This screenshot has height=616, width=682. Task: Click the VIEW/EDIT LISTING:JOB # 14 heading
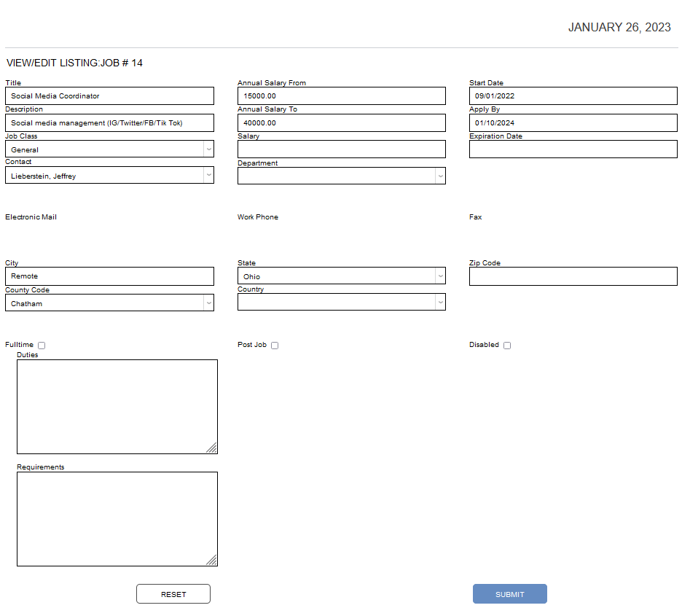point(74,63)
